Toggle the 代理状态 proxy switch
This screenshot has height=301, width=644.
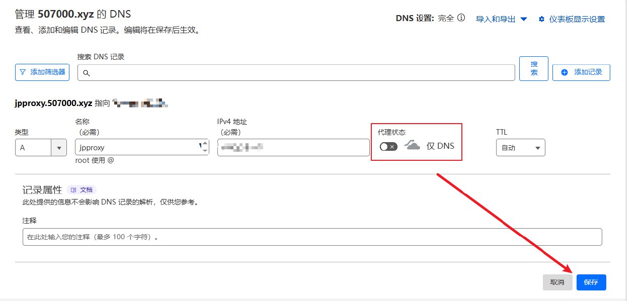388,146
